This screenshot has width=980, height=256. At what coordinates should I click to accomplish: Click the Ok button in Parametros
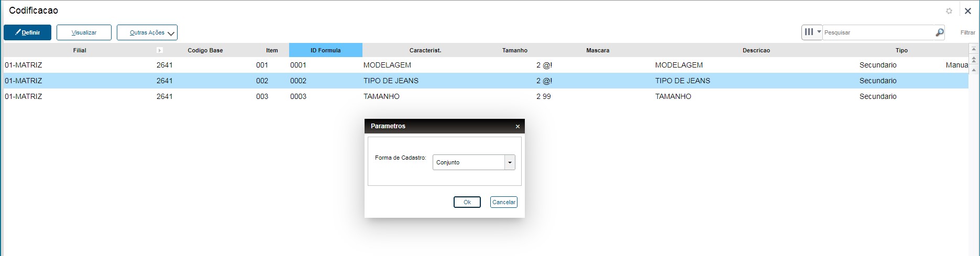point(467,202)
